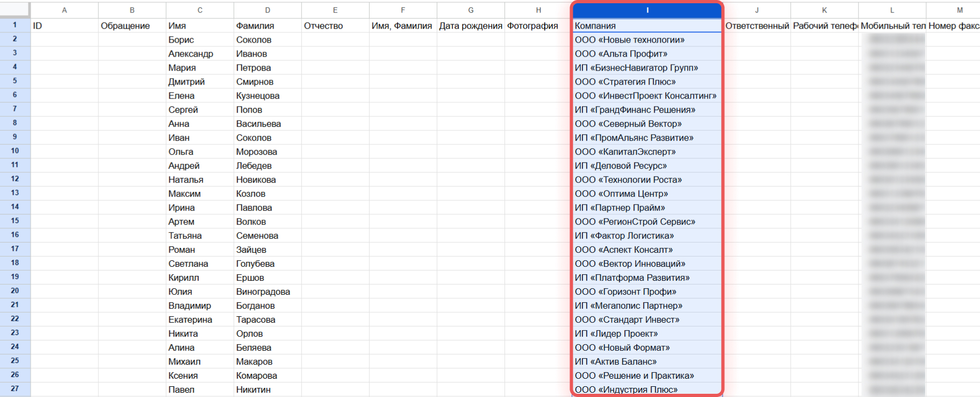Click the select-all corner box
Viewport: 980px width, 397px height.
[15, 10]
